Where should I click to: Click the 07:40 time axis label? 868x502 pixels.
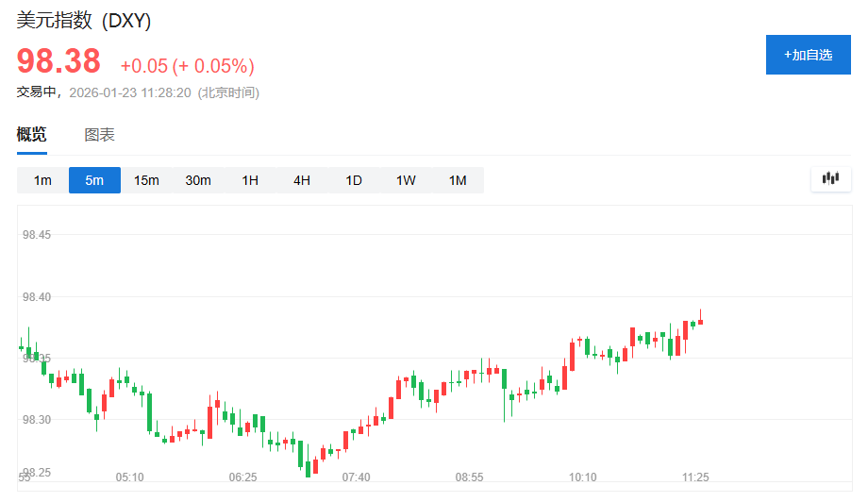point(356,477)
